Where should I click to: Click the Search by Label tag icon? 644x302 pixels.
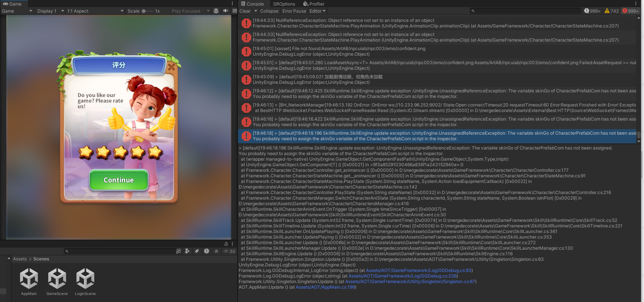tap(197, 251)
